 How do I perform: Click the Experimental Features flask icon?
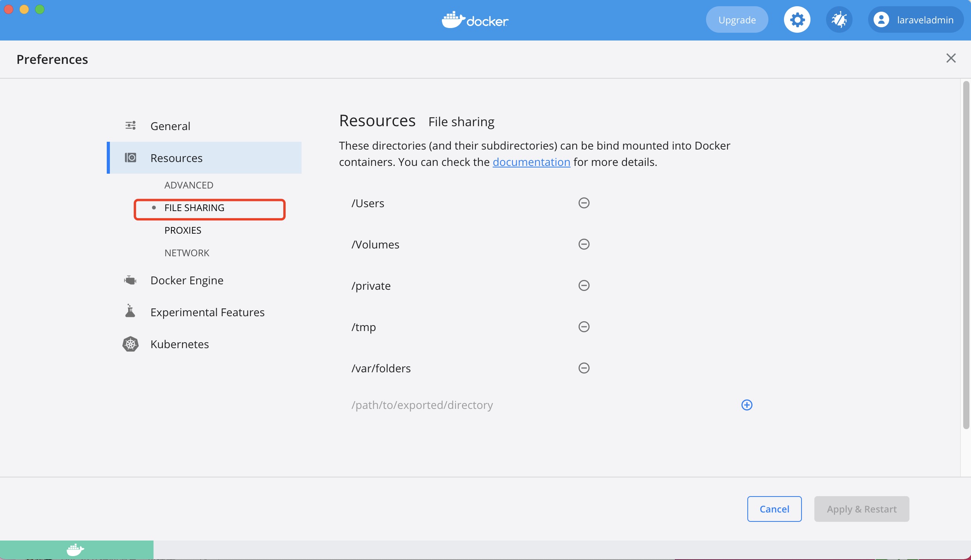pos(131,311)
